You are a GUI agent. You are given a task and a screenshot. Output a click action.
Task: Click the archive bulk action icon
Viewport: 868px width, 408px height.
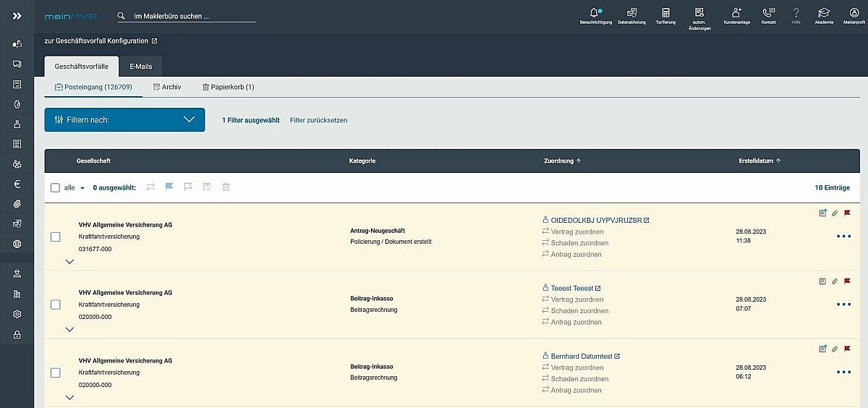[207, 187]
